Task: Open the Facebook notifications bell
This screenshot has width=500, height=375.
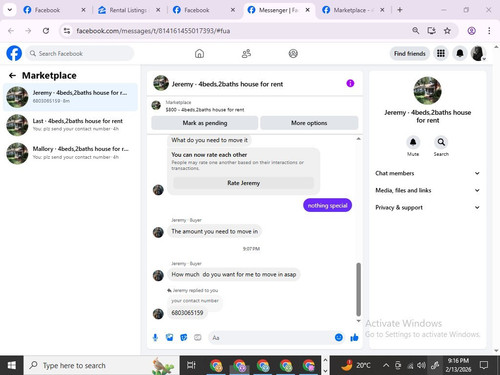Action: click(460, 53)
